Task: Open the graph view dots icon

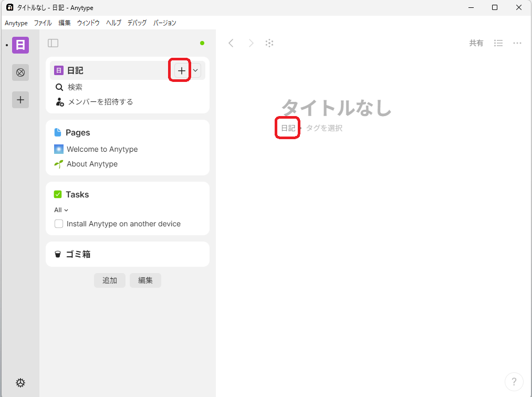Action: (269, 43)
